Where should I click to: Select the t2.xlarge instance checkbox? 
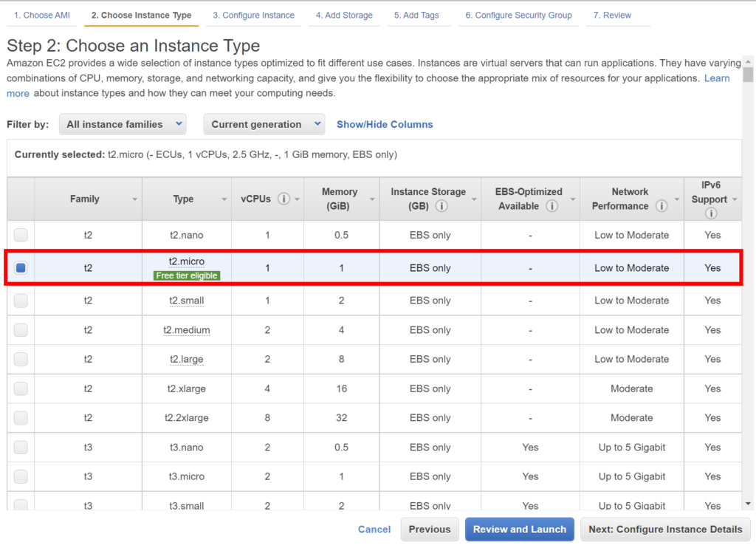21,388
